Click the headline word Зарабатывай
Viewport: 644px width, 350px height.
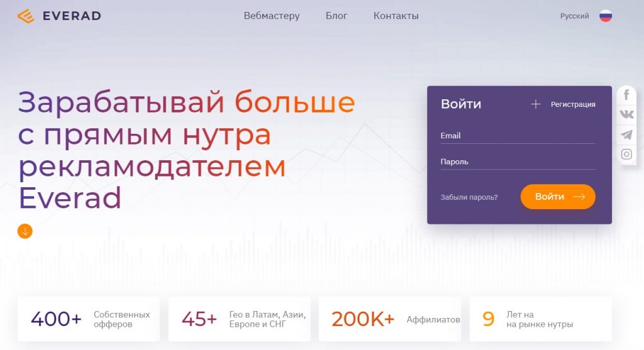point(121,102)
